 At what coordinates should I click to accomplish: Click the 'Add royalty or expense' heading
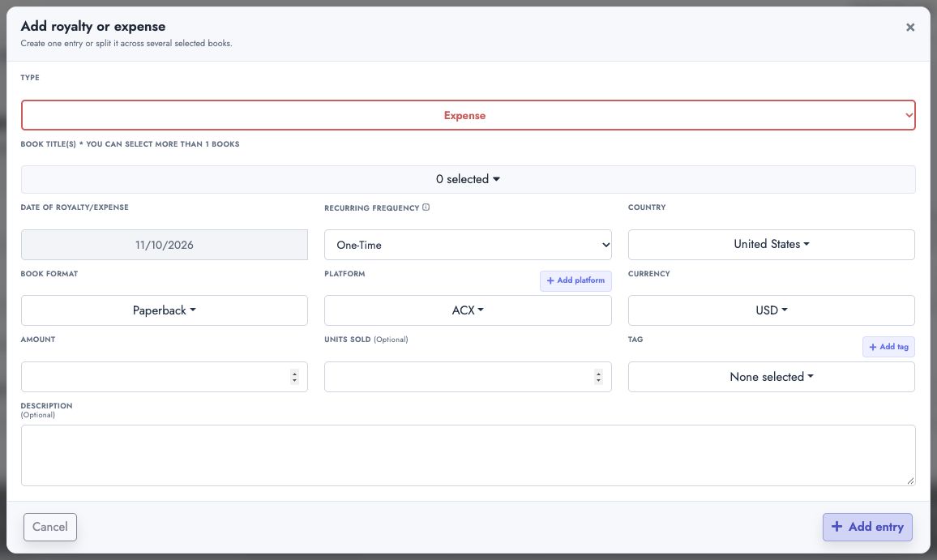point(93,26)
